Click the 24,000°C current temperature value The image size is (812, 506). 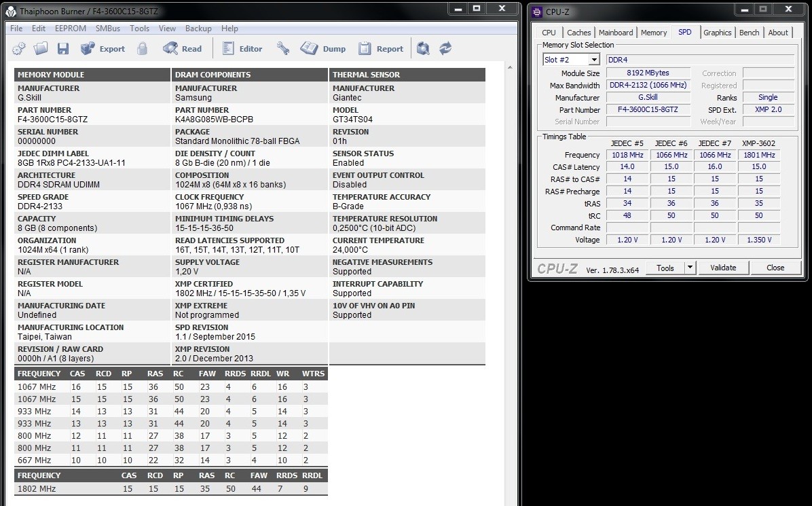point(350,250)
